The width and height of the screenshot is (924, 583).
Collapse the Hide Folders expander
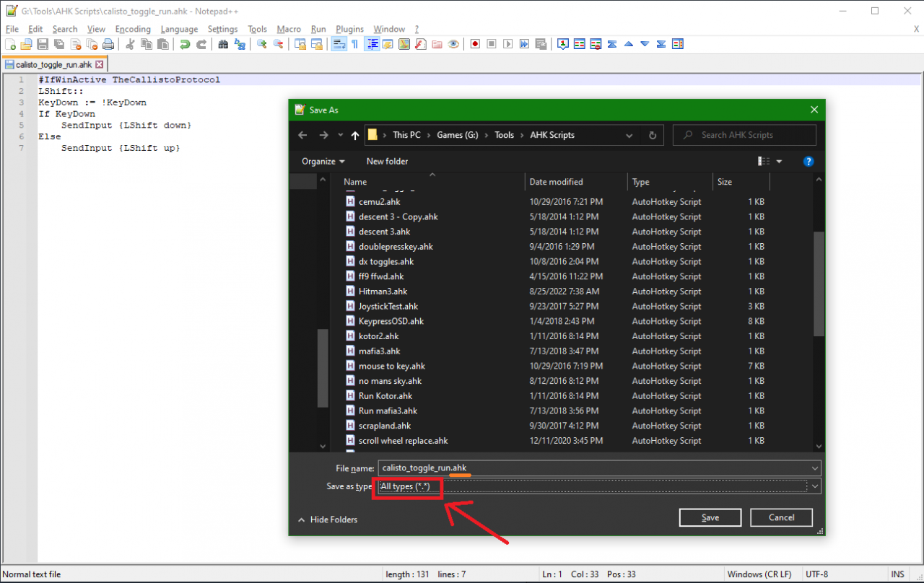[327, 520]
